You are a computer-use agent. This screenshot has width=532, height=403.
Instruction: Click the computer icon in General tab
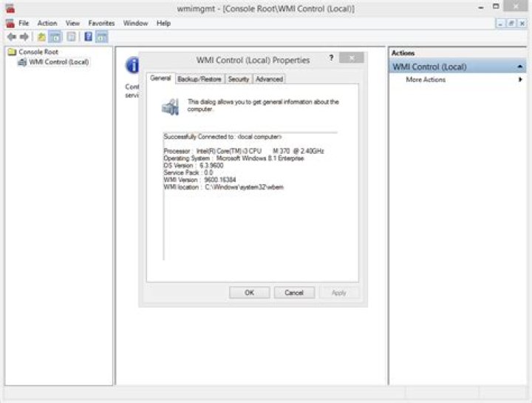[171, 106]
